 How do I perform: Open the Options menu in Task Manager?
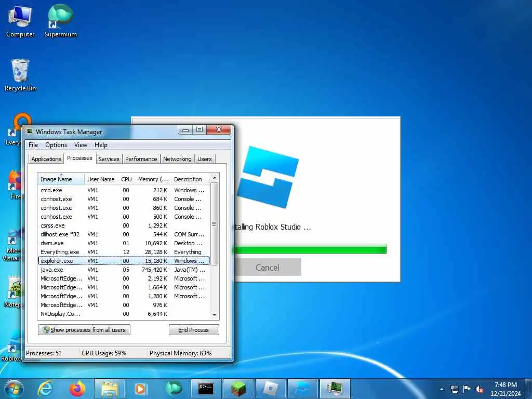click(x=56, y=145)
